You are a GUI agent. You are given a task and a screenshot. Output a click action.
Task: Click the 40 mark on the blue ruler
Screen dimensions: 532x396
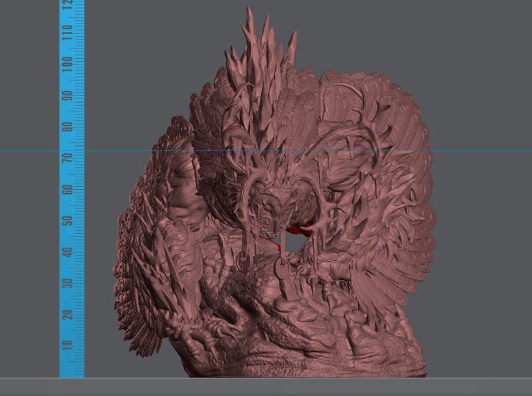click(68, 252)
